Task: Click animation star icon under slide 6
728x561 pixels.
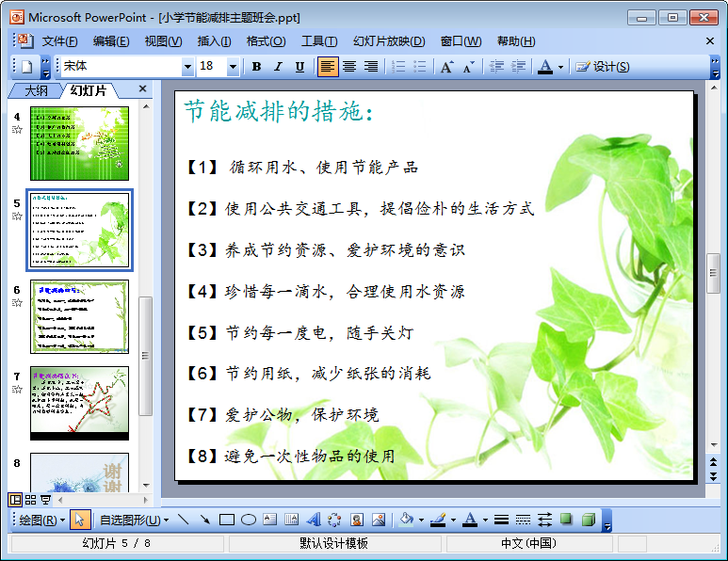Action: (17, 302)
